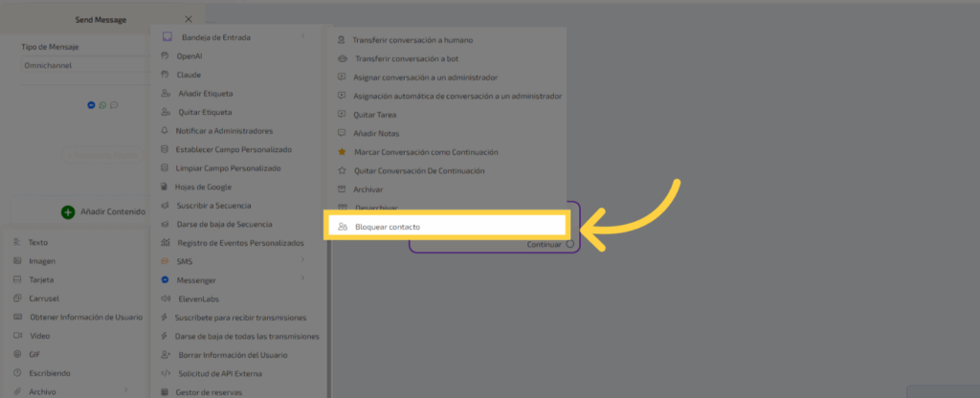Click the bell icon for Notificar a Administradores
The width and height of the screenshot is (980, 398).
point(166,130)
